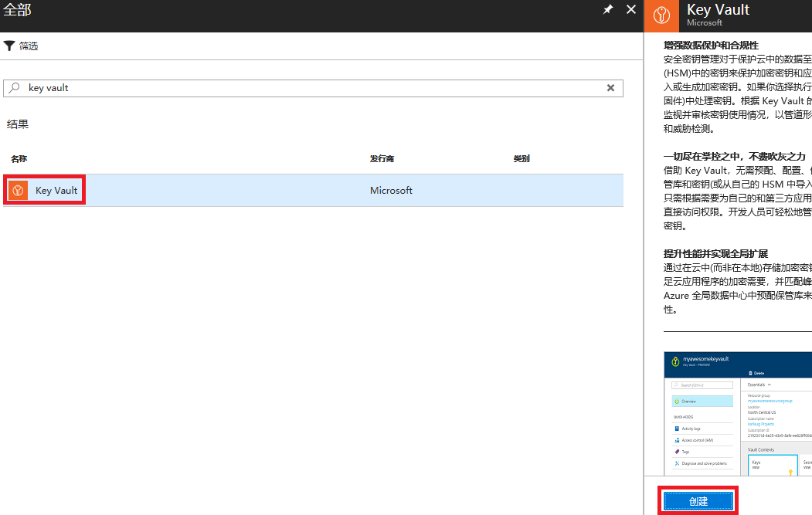This screenshot has height=515, width=812.
Task: Click the magnifier search icon
Action: pyautogui.click(x=15, y=87)
